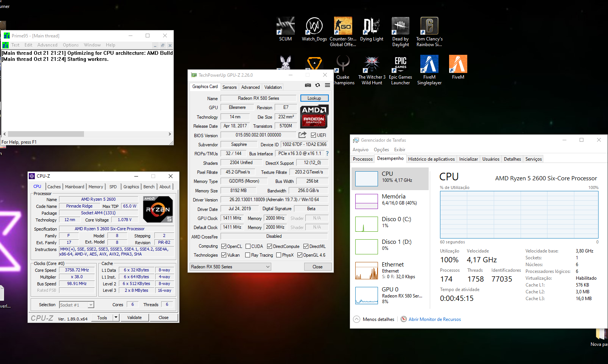This screenshot has width=608, height=364.
Task: Click the Validate button in CPU-Z
Action: click(134, 318)
